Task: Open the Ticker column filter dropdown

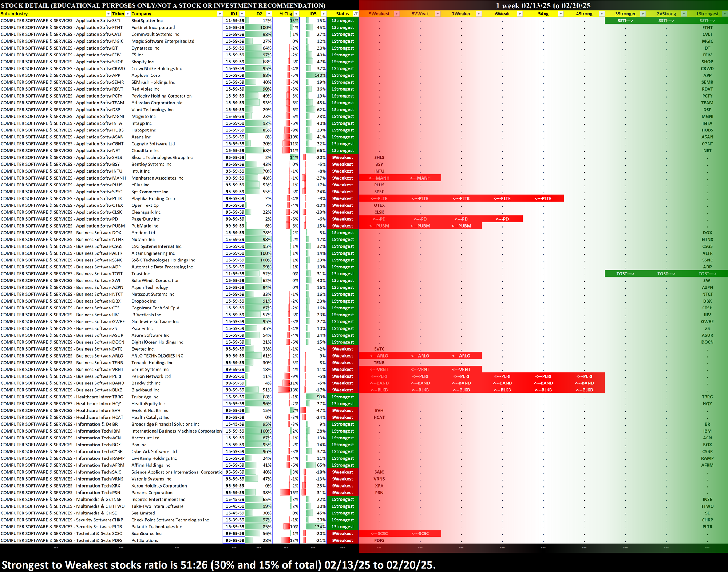Action: (128, 14)
